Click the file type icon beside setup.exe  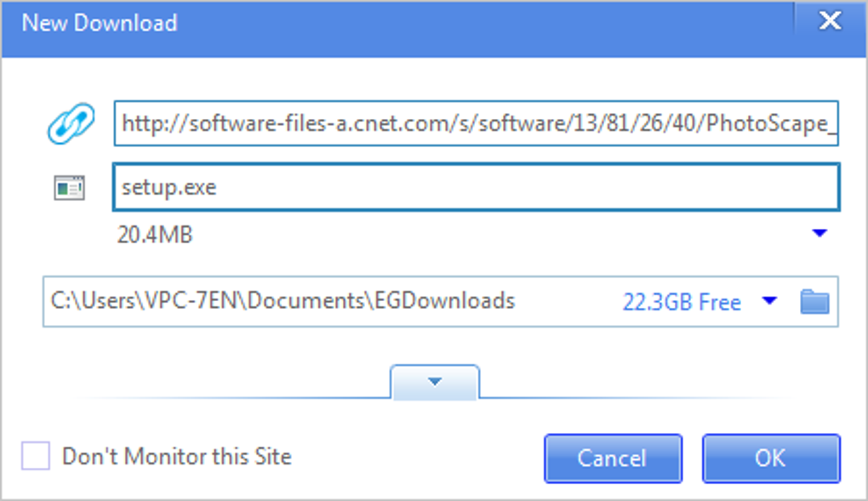pos(70,188)
